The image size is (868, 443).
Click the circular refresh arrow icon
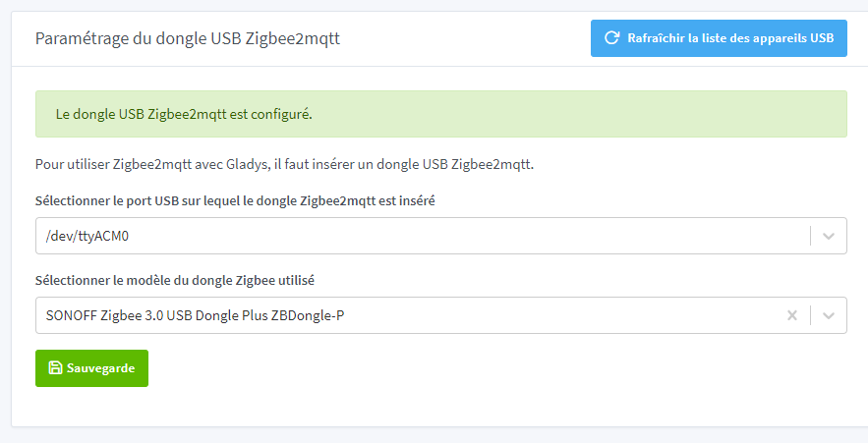[x=611, y=38]
